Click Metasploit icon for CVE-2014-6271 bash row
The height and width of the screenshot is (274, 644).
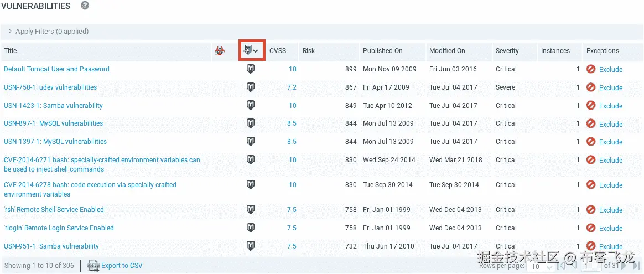coord(251,159)
